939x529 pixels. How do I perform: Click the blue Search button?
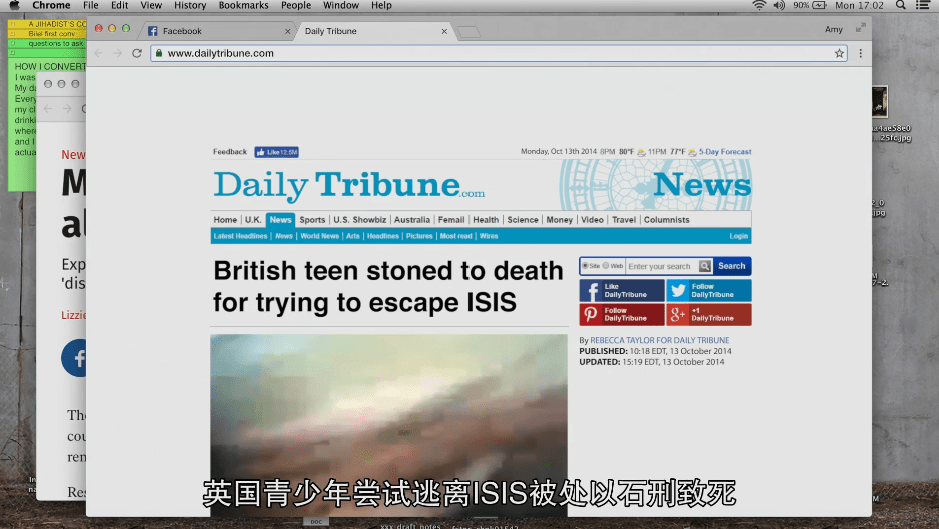[x=732, y=266]
